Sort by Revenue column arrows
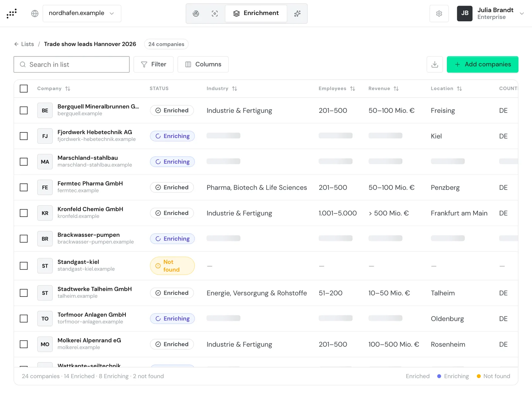Screen dimensions: 532x397 pyautogui.click(x=396, y=89)
